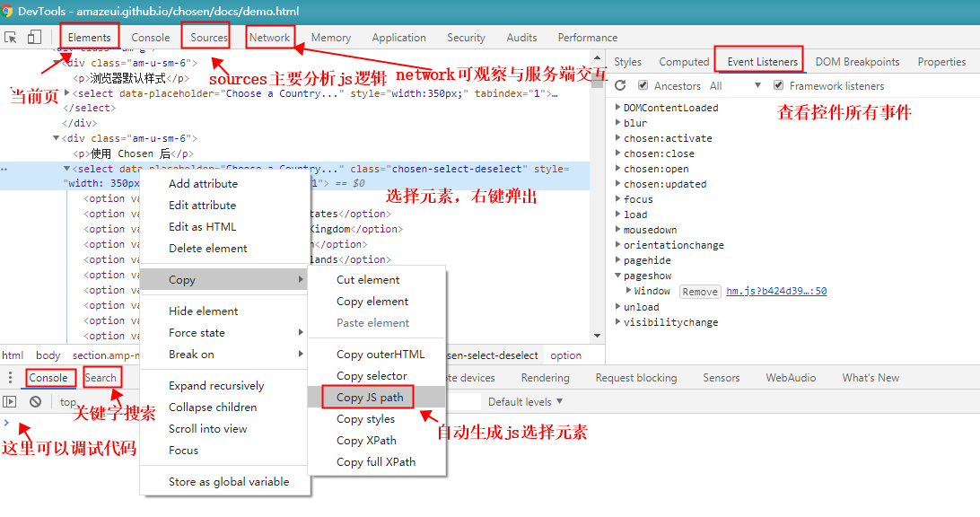
Task: Expand chosen:activate event listener
Action: tap(618, 138)
